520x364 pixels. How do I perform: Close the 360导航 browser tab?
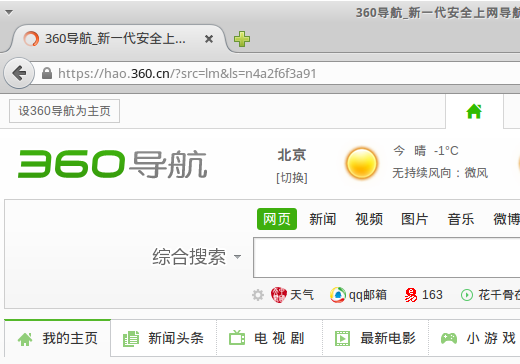[x=209, y=39]
